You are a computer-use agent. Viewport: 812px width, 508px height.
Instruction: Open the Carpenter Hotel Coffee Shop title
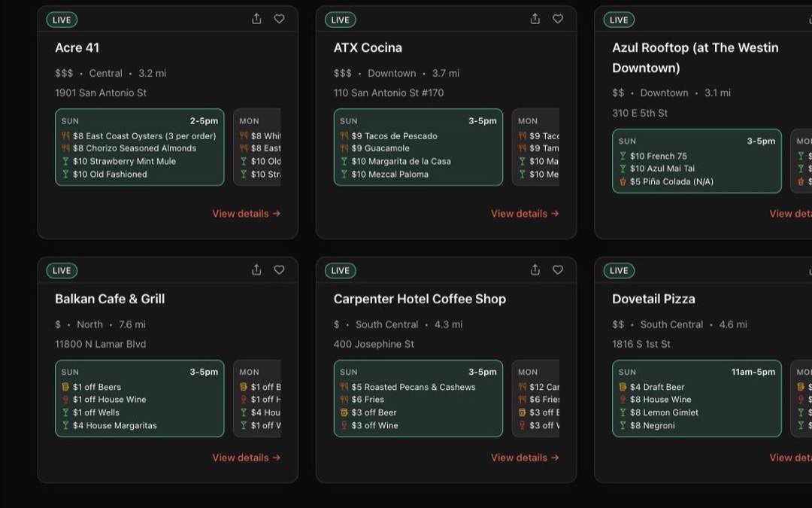coord(420,299)
